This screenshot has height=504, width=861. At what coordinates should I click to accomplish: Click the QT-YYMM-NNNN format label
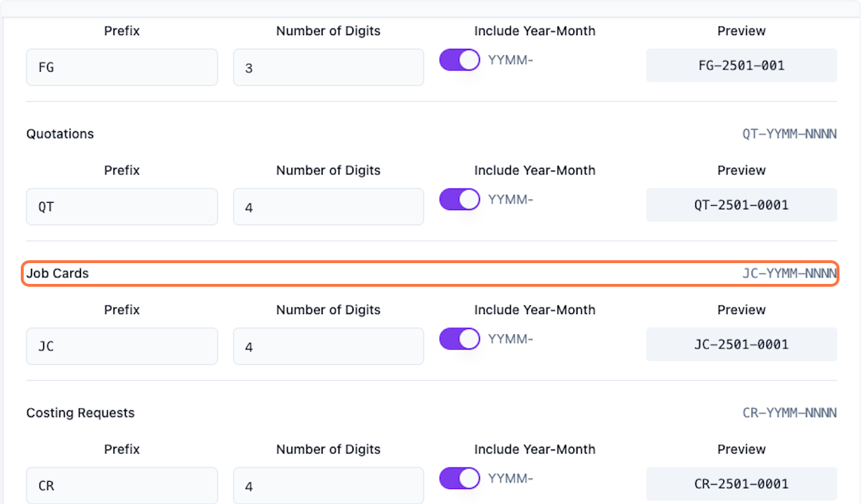[x=789, y=134]
